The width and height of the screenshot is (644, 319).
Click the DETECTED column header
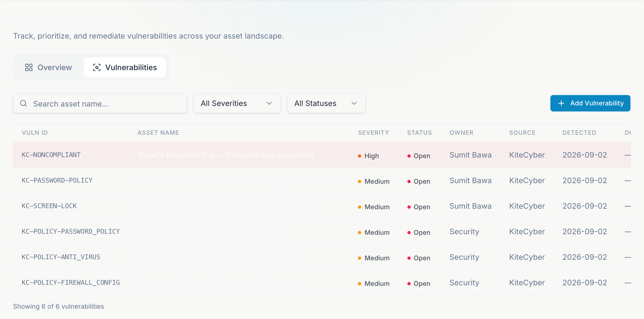click(x=579, y=133)
